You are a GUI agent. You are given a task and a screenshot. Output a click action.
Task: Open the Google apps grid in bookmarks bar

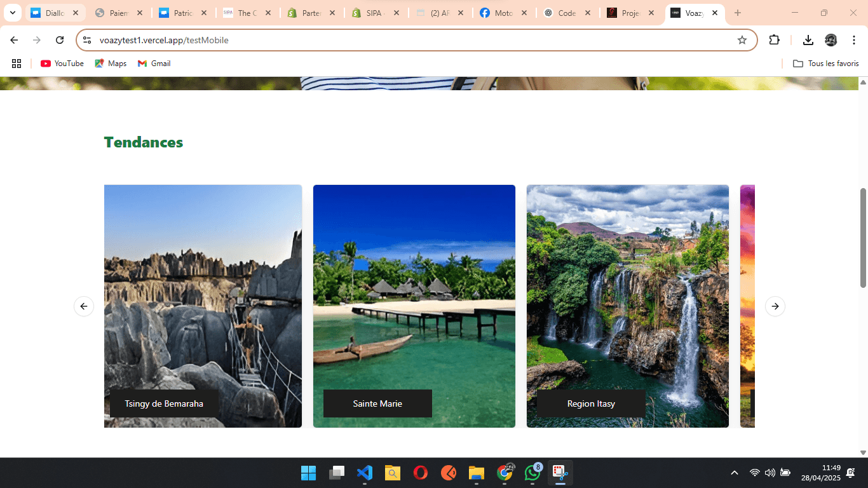[17, 64]
